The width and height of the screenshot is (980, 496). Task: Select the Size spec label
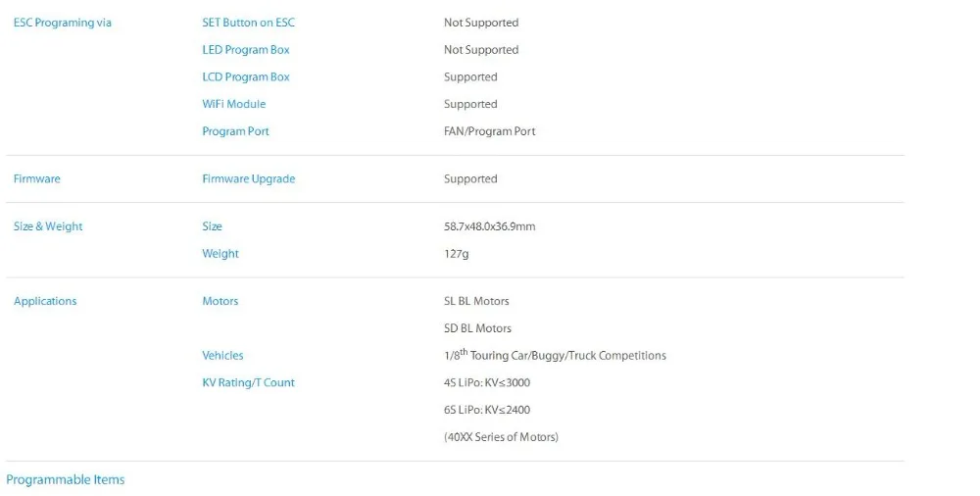point(212,226)
